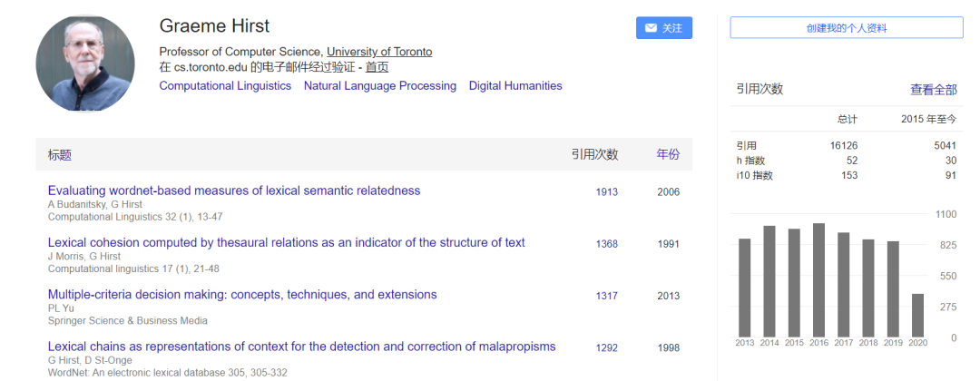Click the create my profile button
The image size is (980, 381).
coord(846,28)
